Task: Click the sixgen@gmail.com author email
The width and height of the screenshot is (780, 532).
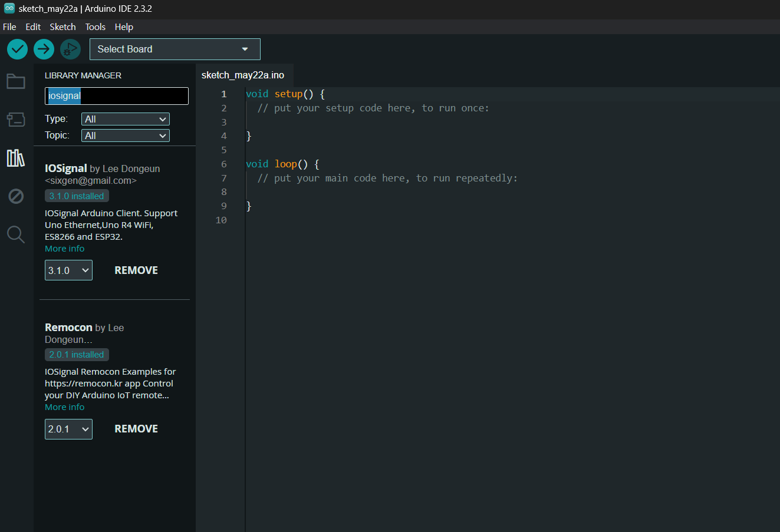Action: [91, 181]
